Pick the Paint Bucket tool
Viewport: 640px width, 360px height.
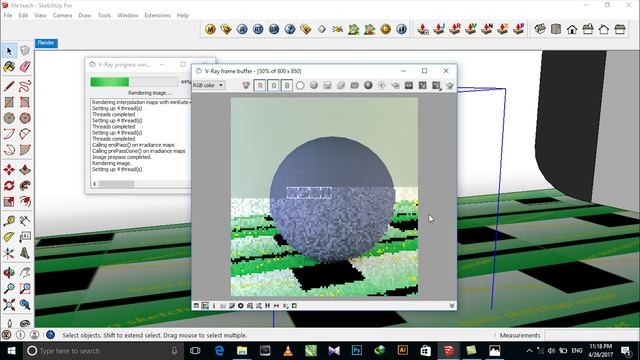point(9,66)
